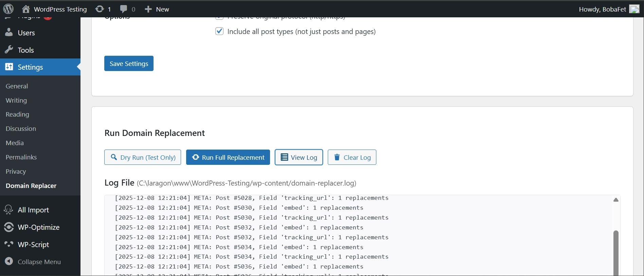Toggle the Preserve original protocol checkbox
The height and width of the screenshot is (276, 644).
[219, 18]
